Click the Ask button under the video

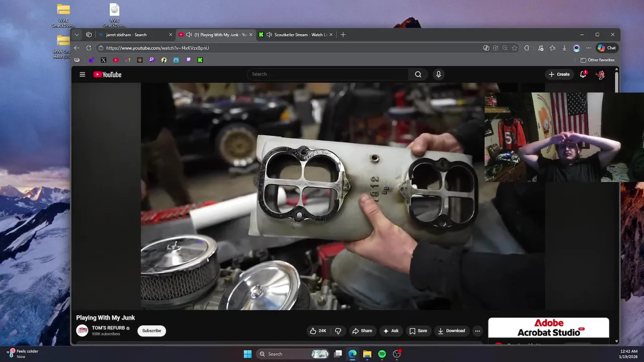pos(391,331)
